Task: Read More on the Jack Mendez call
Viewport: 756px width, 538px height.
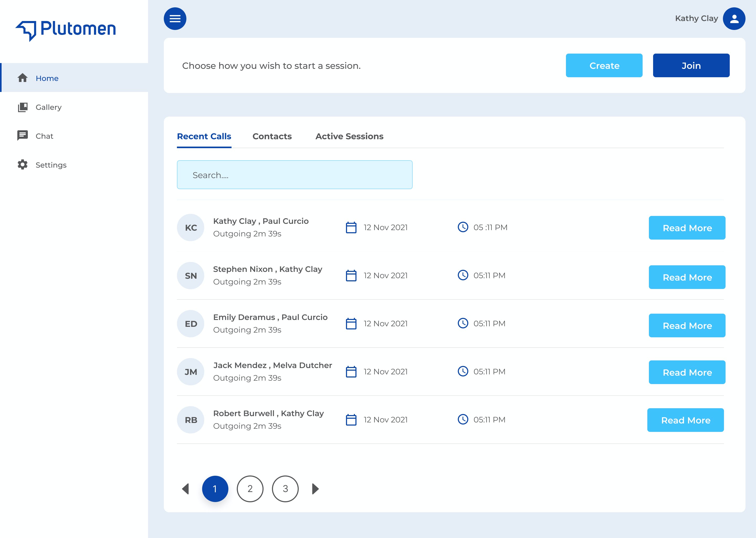Action: [x=687, y=372]
